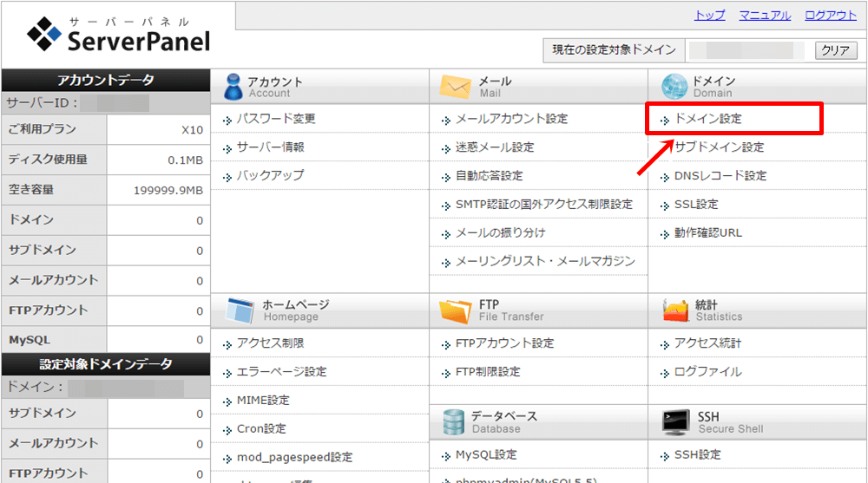The height and width of the screenshot is (483, 868).
Task: Click the current target domain field
Action: click(x=746, y=50)
